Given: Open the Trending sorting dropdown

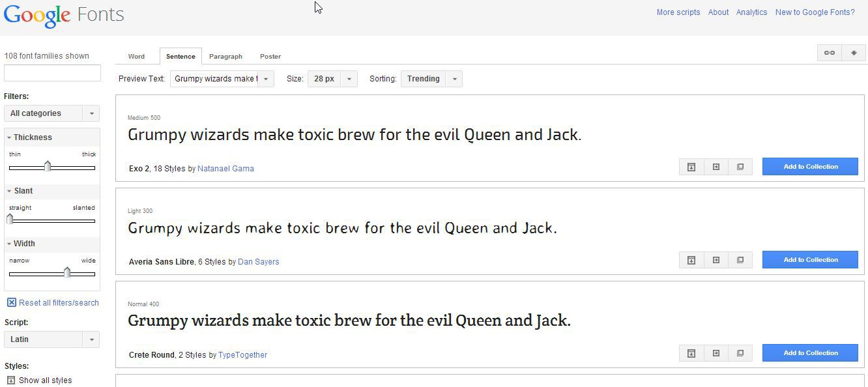Looking at the screenshot, I should click(431, 79).
